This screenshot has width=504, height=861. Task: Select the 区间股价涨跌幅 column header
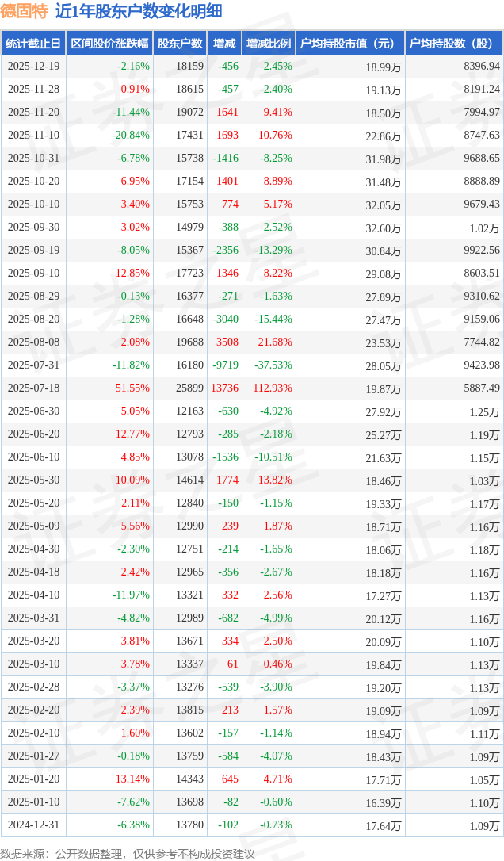(109, 44)
